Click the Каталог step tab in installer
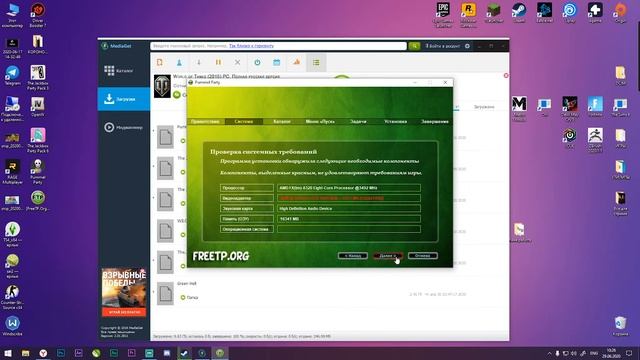Viewport: 640px width, 360px height. pos(282,122)
